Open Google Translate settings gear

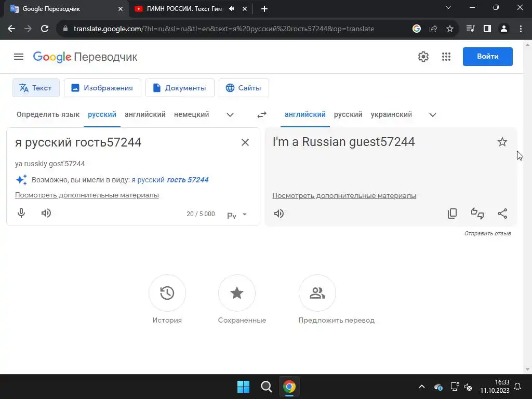coord(423,57)
